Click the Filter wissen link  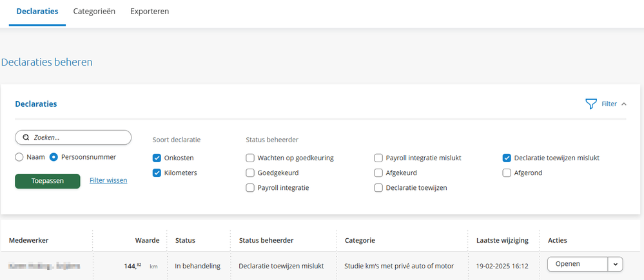(108, 180)
